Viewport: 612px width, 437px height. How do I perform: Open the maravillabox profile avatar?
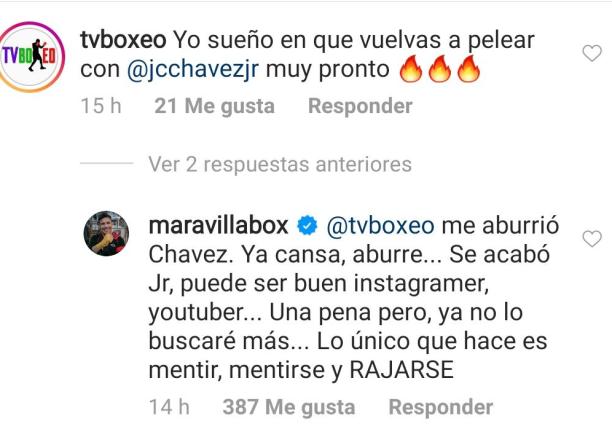[x=106, y=234]
